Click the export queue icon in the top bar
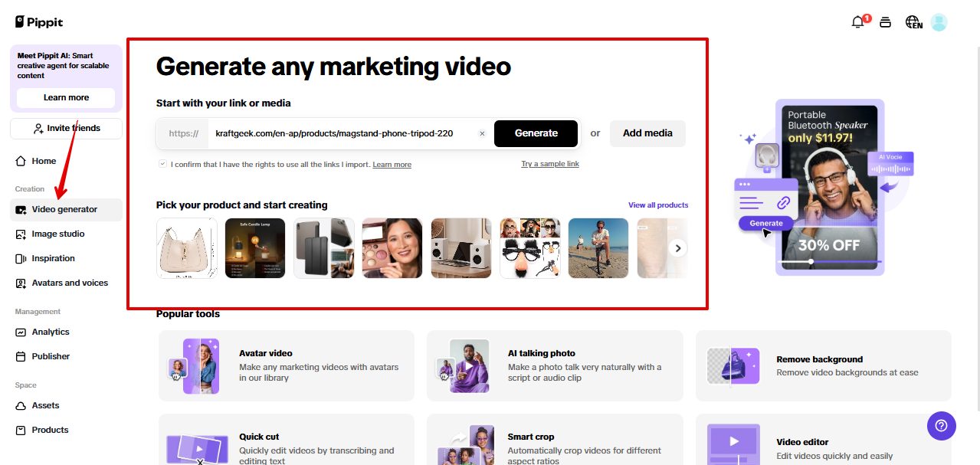980x465 pixels. click(x=885, y=22)
